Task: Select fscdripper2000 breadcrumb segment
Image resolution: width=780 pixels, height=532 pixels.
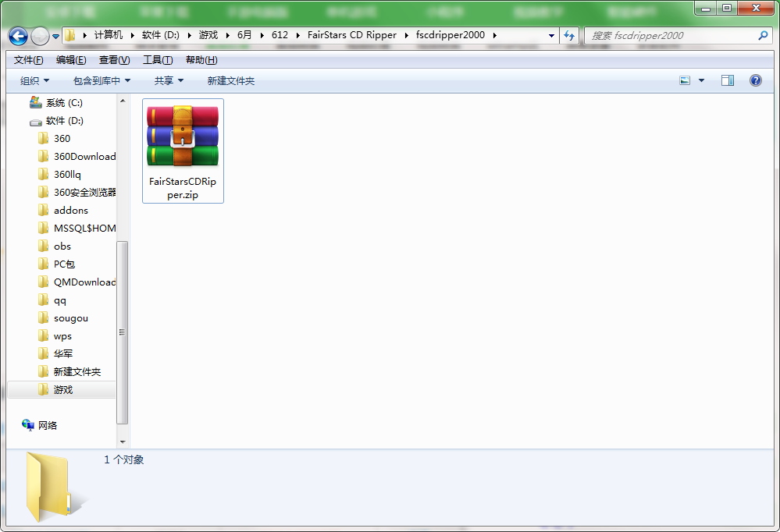Action: 451,35
